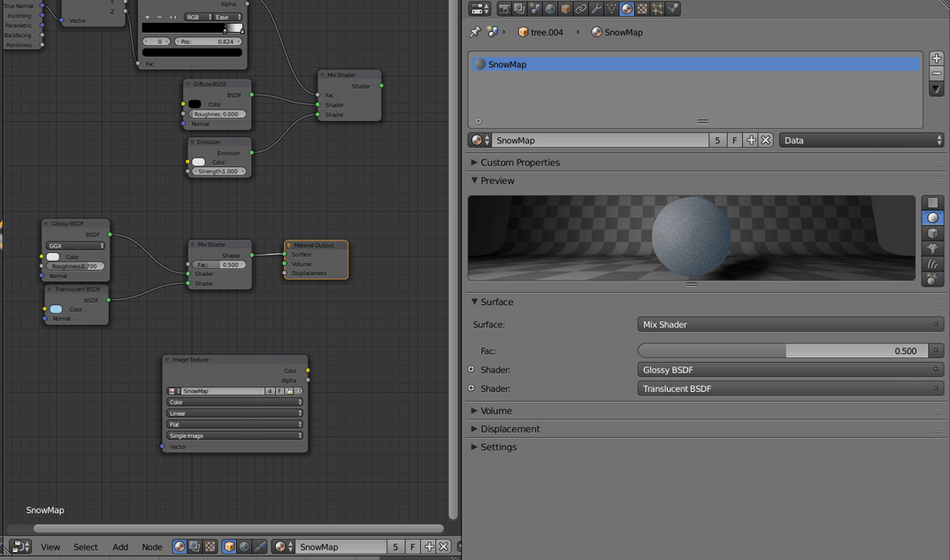950x560 pixels.
Task: Toggle fake user F in node header
Action: click(412, 547)
